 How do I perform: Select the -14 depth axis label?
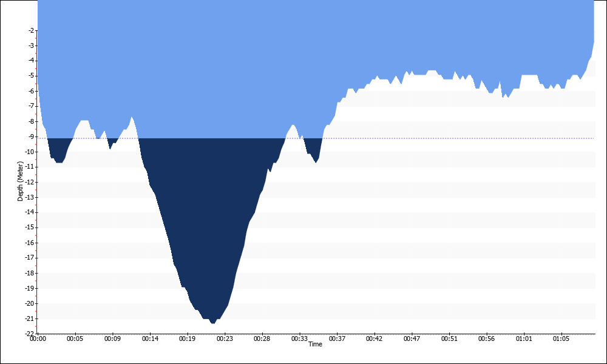coord(30,212)
